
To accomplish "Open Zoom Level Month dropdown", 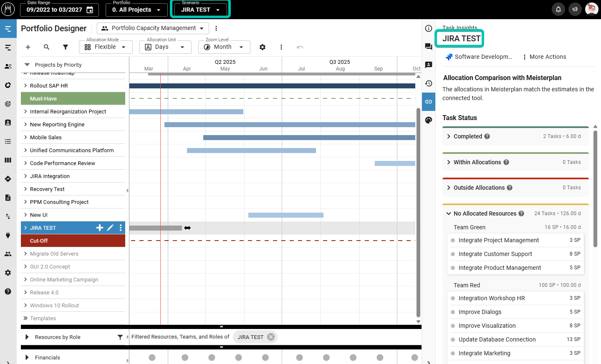I will tap(224, 47).
